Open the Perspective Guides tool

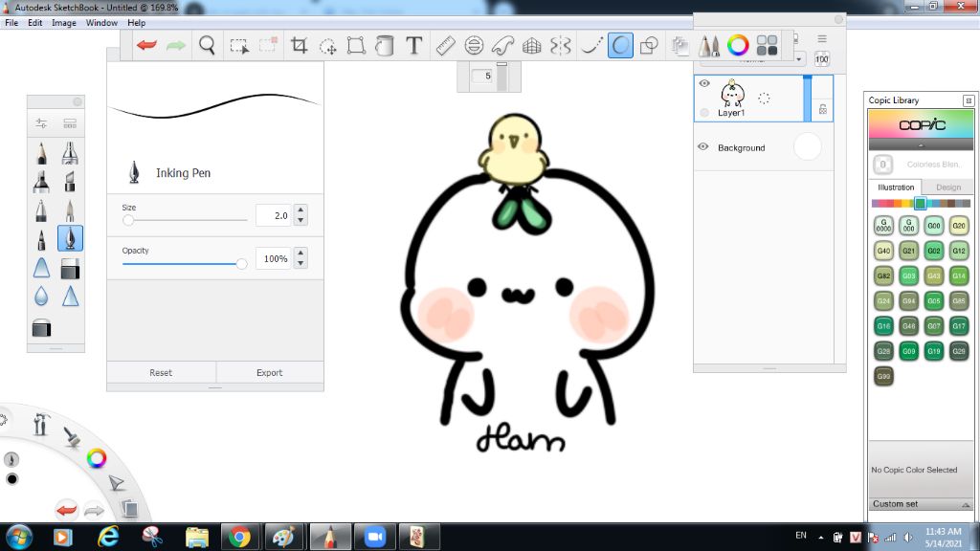pyautogui.click(x=532, y=45)
